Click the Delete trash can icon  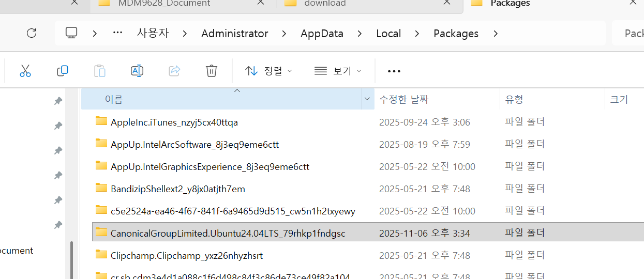click(x=212, y=71)
